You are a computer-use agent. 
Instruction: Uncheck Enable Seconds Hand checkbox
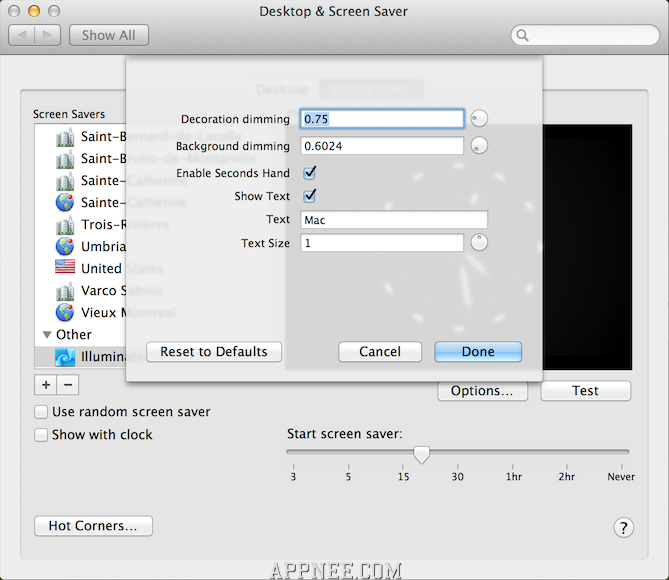point(309,173)
